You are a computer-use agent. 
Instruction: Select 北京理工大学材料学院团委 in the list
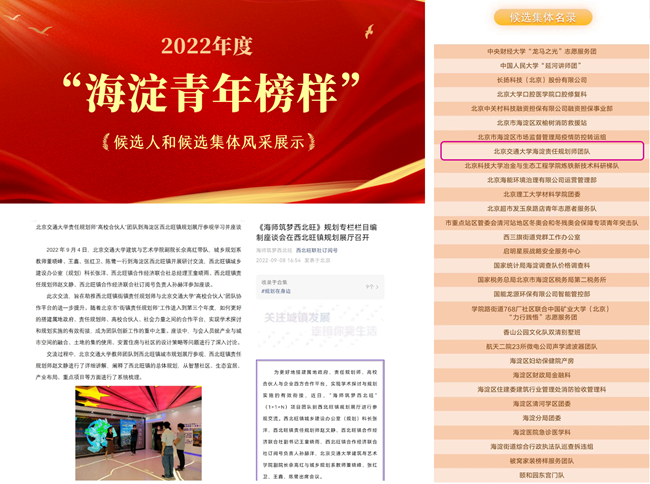541,194
